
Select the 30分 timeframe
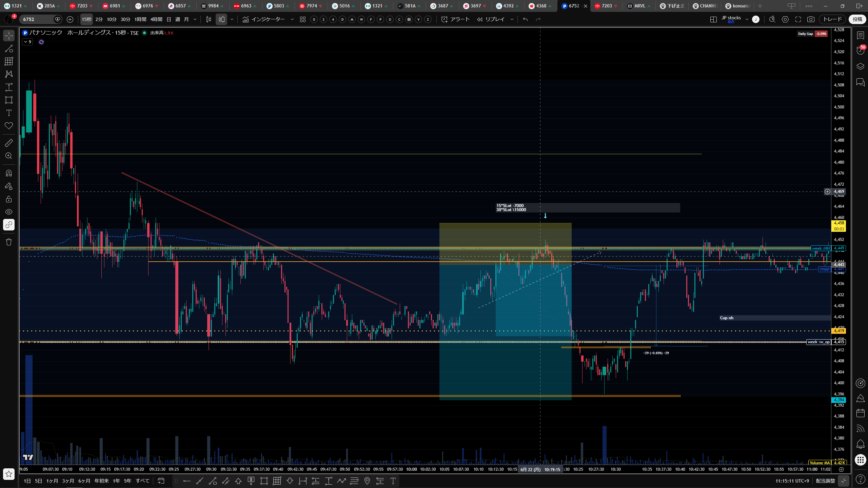click(x=125, y=19)
